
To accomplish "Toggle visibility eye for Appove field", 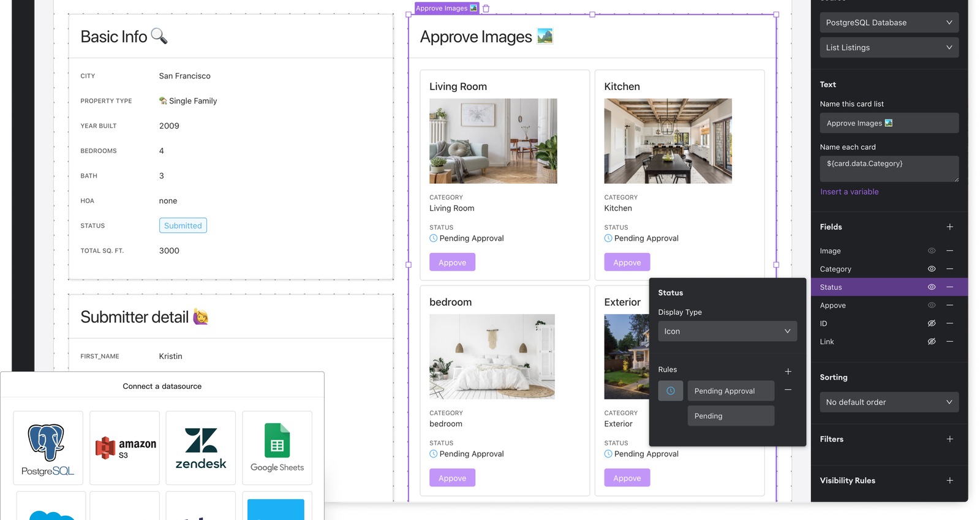I will tap(932, 305).
